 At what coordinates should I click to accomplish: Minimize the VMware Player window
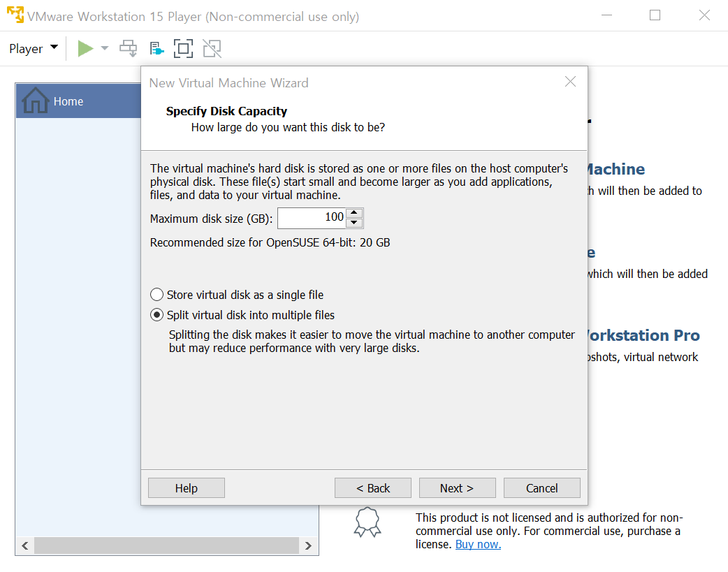tap(607, 15)
